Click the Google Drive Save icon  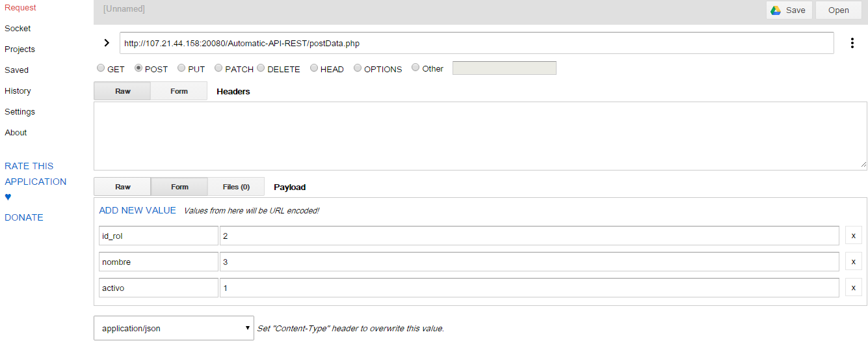point(776,10)
